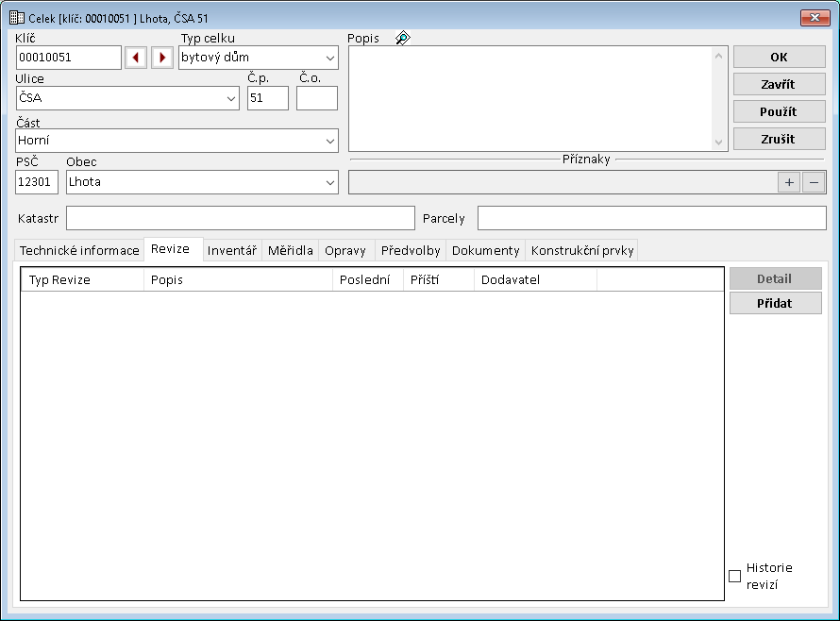
Task: Click the Zrušit button
Action: [x=779, y=139]
